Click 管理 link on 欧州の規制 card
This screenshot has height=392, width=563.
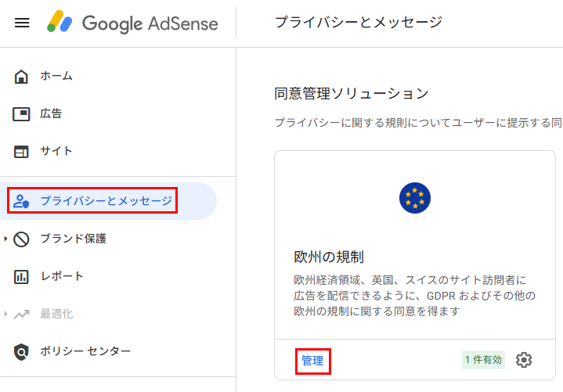(312, 361)
